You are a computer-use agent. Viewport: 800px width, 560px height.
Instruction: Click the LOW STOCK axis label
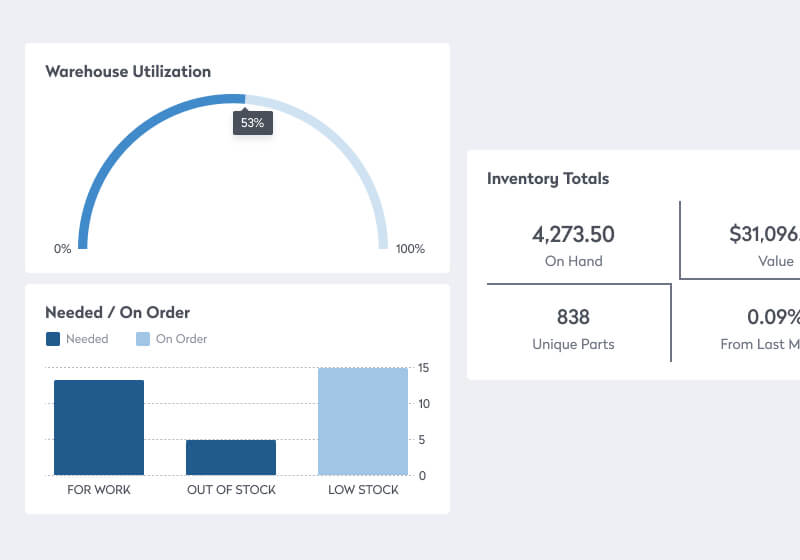coord(363,490)
